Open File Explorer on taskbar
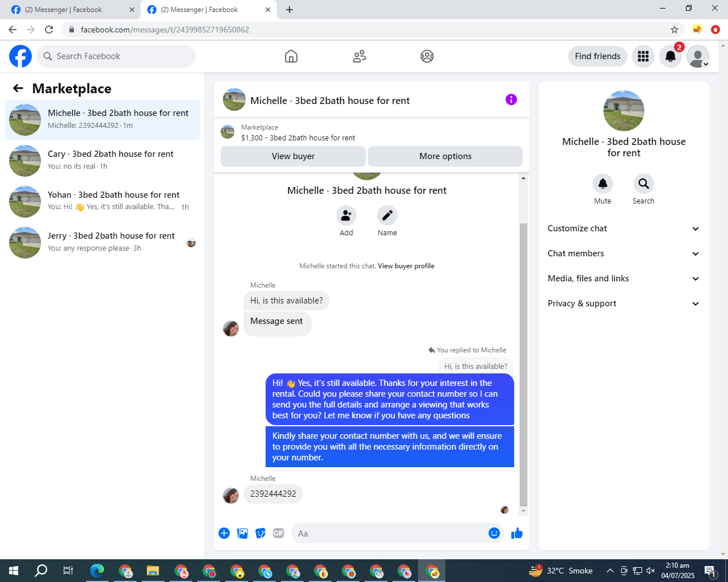Screen dimensions: 728x582 (x=152, y=571)
